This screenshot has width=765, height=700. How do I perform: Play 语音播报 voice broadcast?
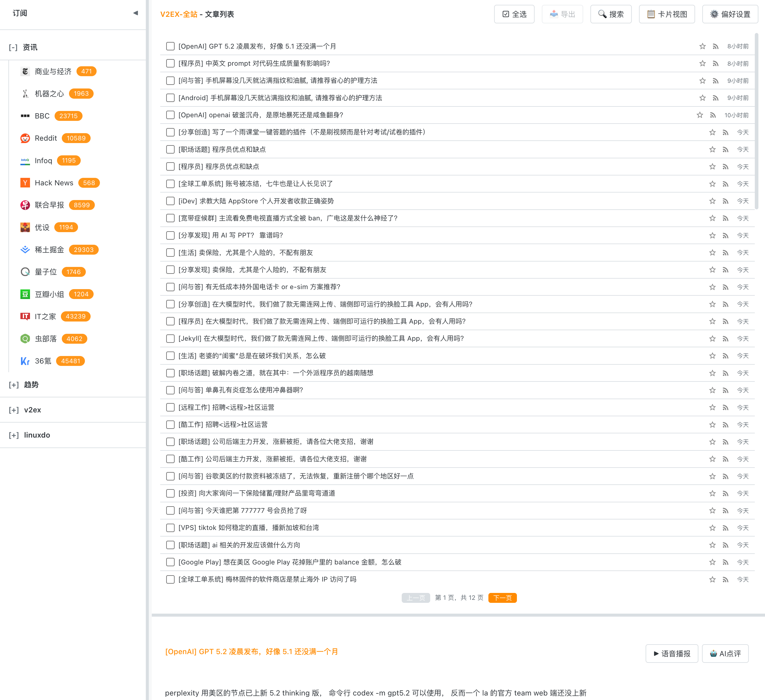click(671, 653)
